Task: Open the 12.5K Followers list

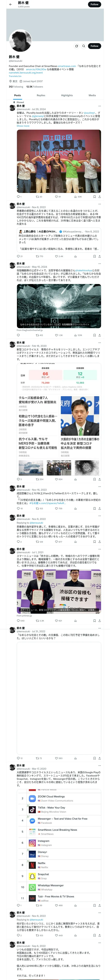Action: [35, 87]
